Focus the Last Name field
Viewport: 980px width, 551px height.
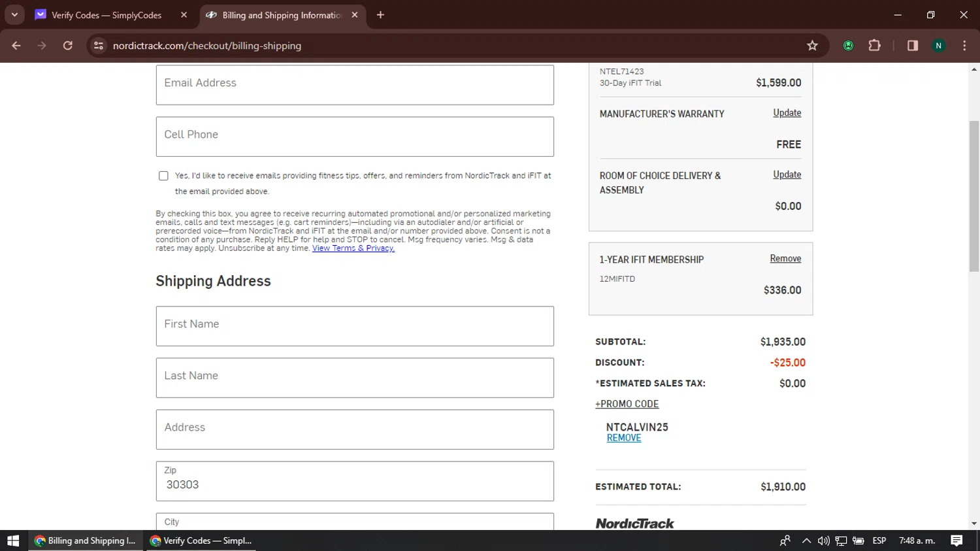[x=355, y=378]
